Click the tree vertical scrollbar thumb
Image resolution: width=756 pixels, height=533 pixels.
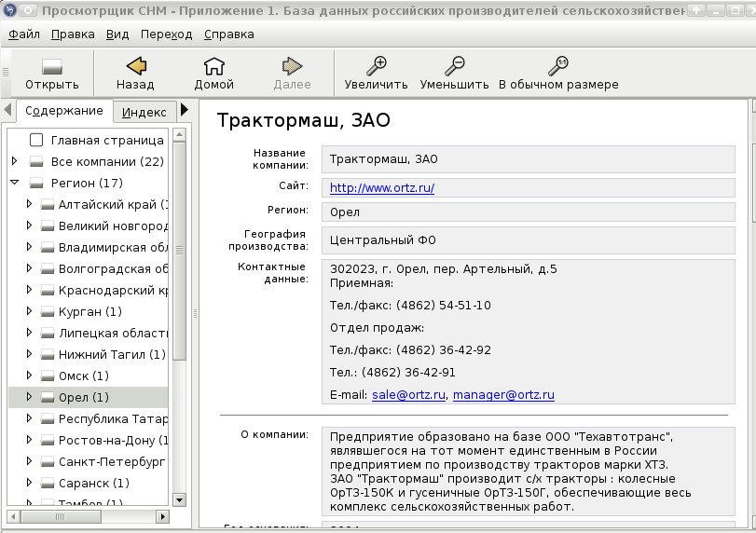point(179,251)
